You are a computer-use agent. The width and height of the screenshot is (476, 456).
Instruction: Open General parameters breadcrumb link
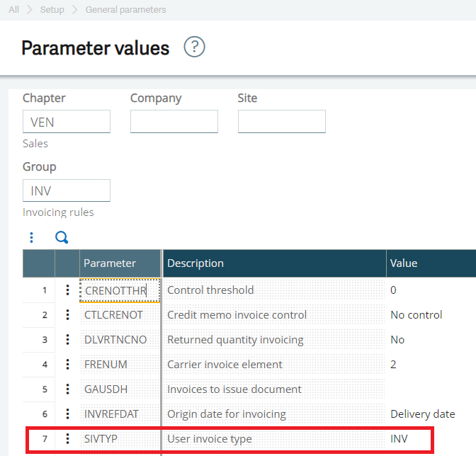pos(125,10)
